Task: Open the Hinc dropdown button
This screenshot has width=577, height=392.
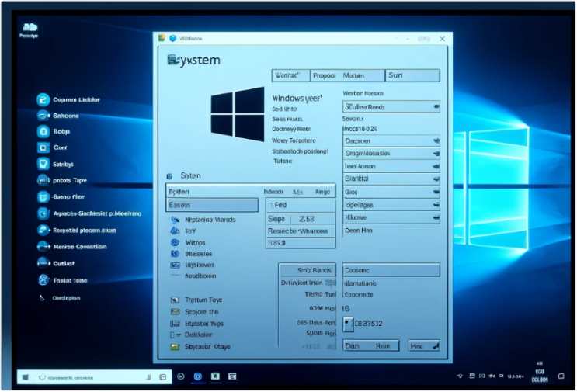Action: click(423, 346)
